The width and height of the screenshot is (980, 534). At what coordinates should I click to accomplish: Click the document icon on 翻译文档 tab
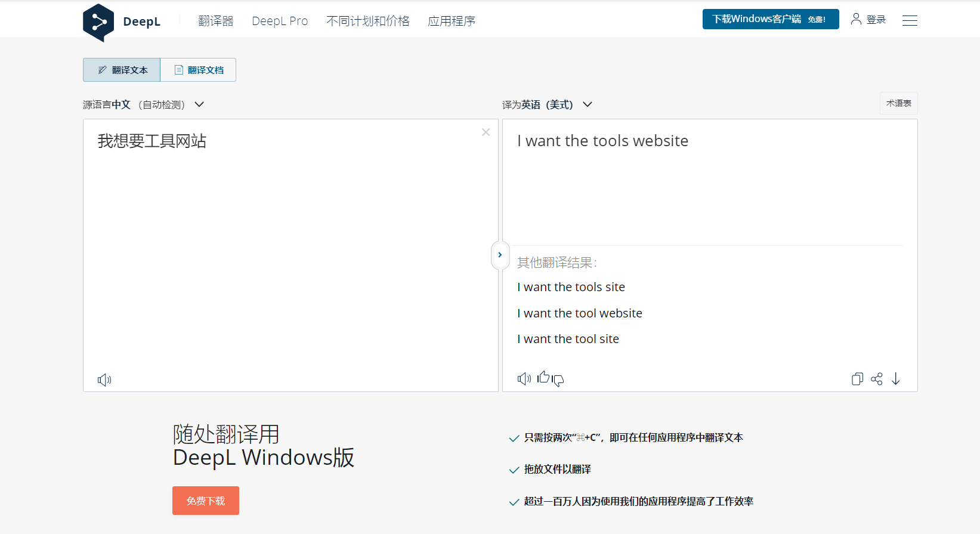178,70
